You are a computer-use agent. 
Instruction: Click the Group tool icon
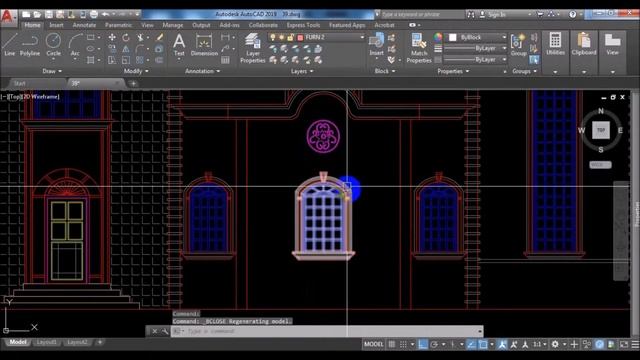[x=518, y=44]
